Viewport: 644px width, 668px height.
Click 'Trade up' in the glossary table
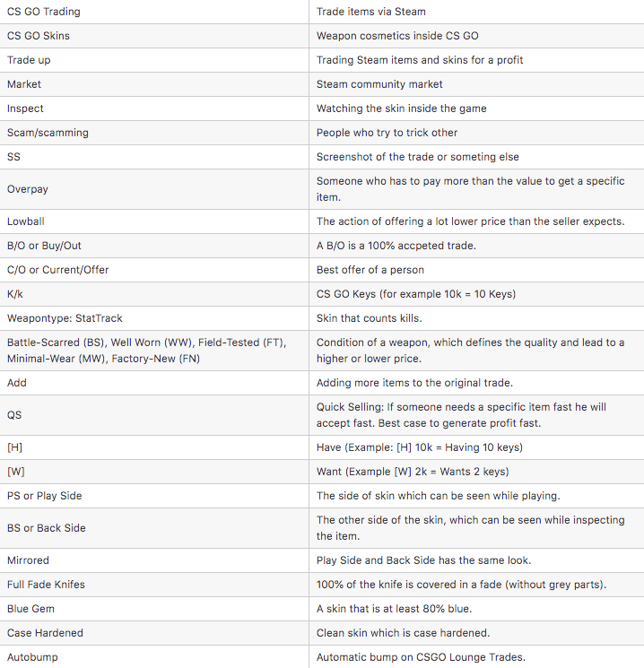pos(29,60)
